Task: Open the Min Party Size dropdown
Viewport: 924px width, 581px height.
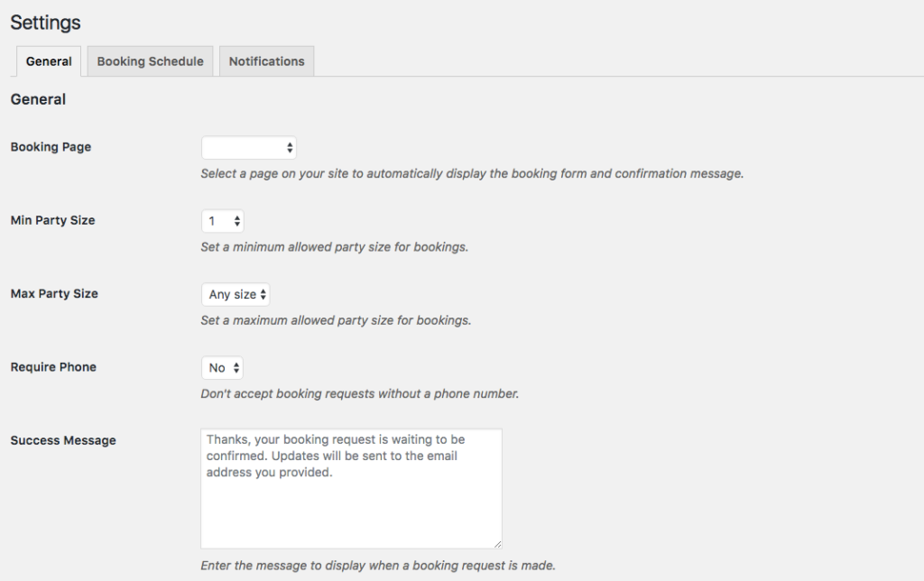Action: click(x=223, y=221)
